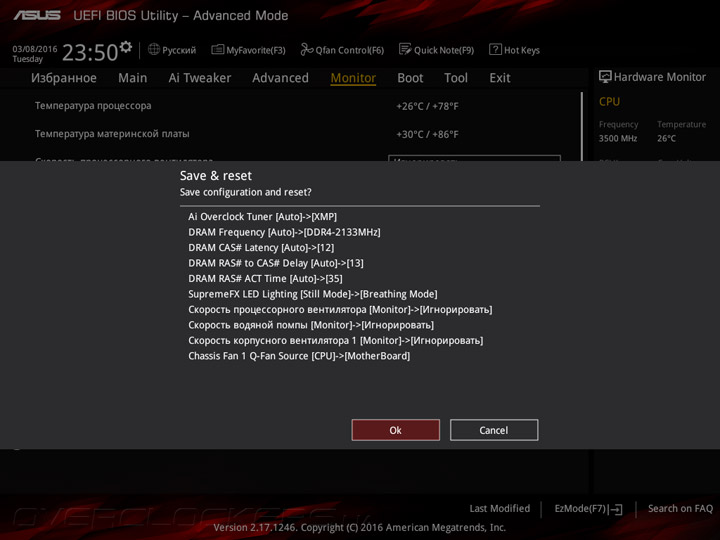720x540 pixels.
Task: Click DRAM RAS# to CAS# Delay line
Action: coord(276,264)
